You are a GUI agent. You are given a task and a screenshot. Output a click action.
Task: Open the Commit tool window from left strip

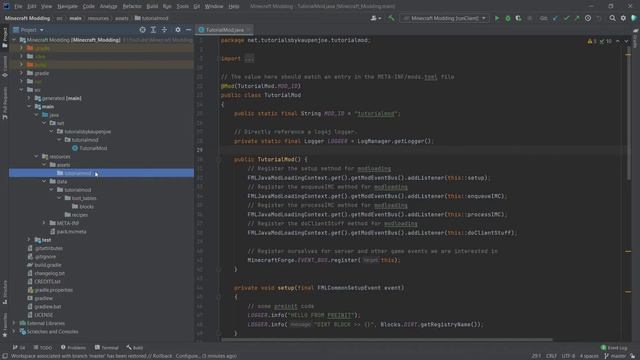pos(5,67)
